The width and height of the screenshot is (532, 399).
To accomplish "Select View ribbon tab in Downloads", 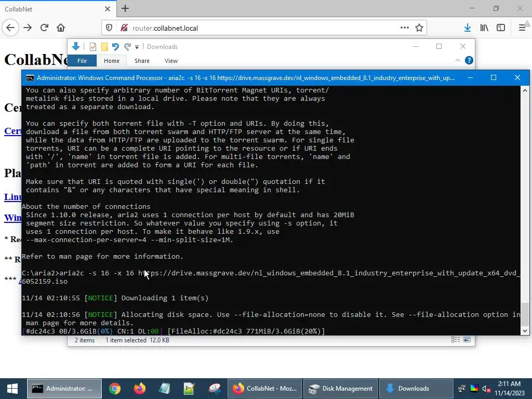I will point(171,61).
